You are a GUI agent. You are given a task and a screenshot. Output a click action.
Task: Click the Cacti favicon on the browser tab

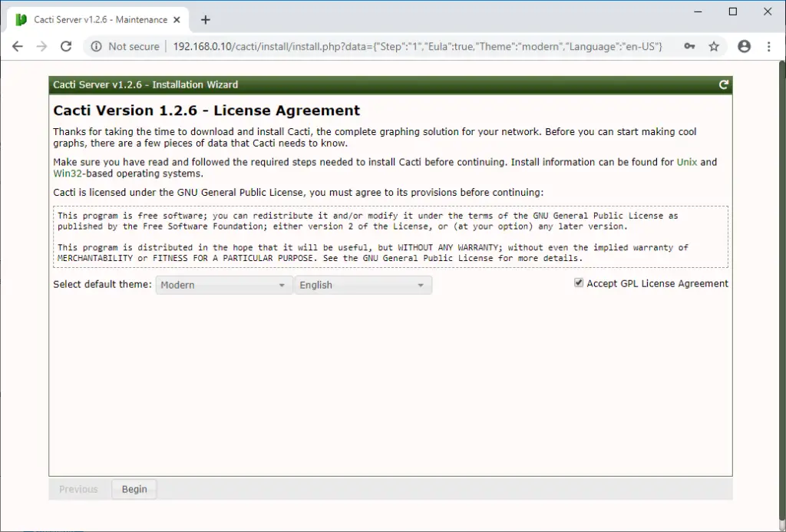point(21,18)
